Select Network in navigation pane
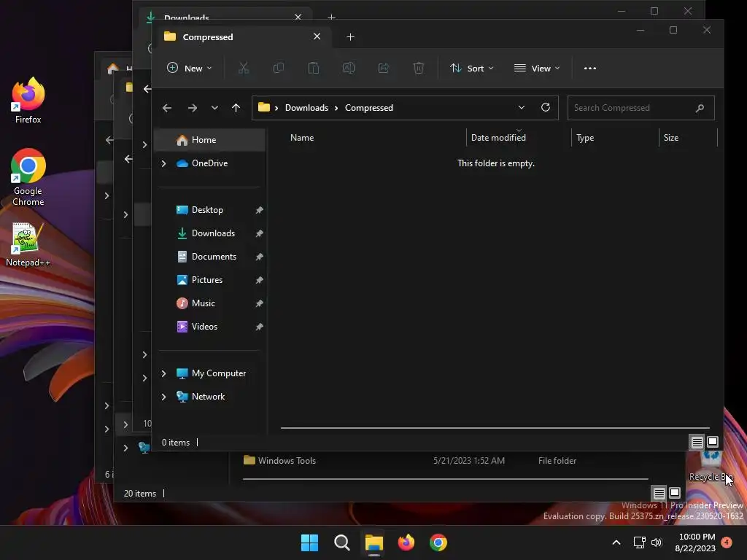The width and height of the screenshot is (747, 560). [208, 397]
